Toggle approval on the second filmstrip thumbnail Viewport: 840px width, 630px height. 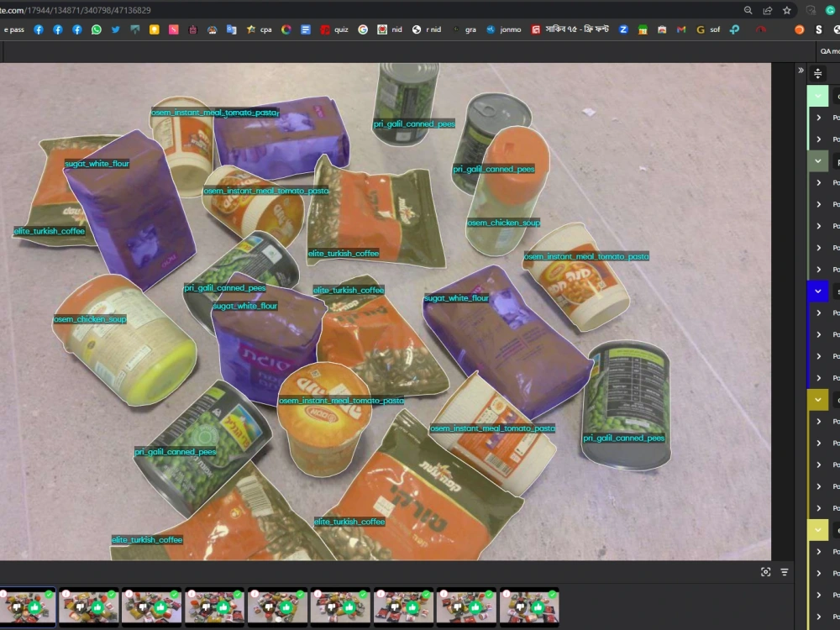click(x=99, y=606)
